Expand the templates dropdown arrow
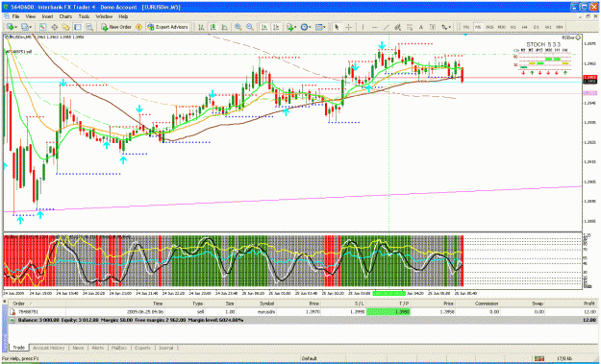 325,27
